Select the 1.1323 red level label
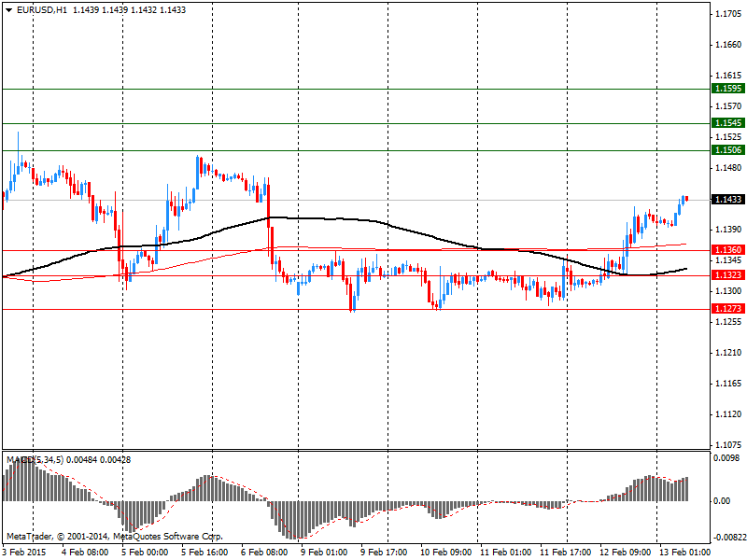The image size is (747, 560). (x=728, y=274)
